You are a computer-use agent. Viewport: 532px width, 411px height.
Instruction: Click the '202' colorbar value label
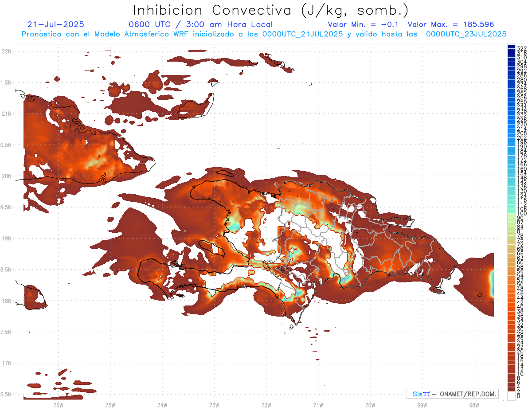pyautogui.click(x=521, y=137)
